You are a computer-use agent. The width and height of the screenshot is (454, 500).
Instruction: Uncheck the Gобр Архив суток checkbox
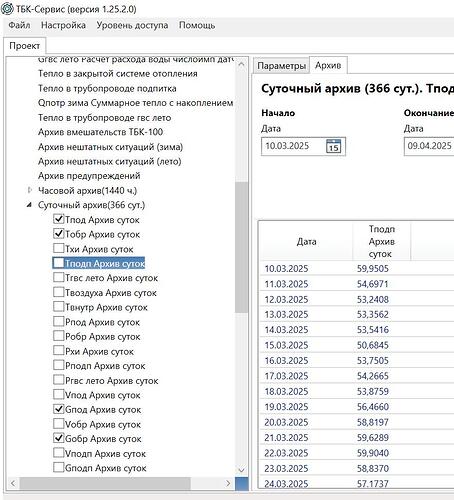58,438
